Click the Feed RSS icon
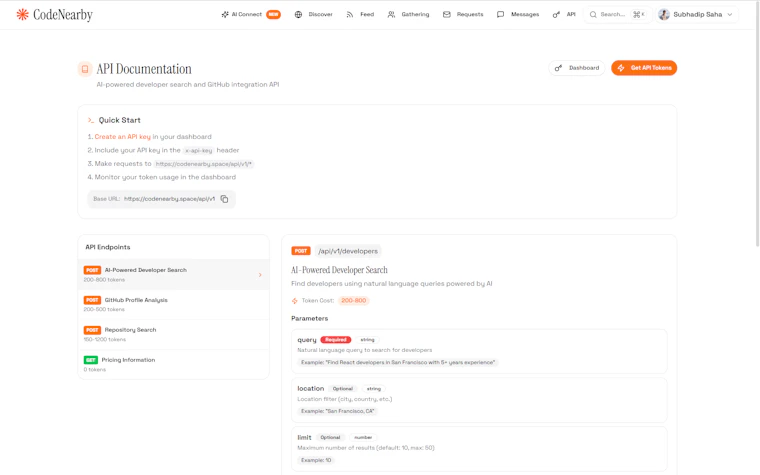 tap(350, 15)
